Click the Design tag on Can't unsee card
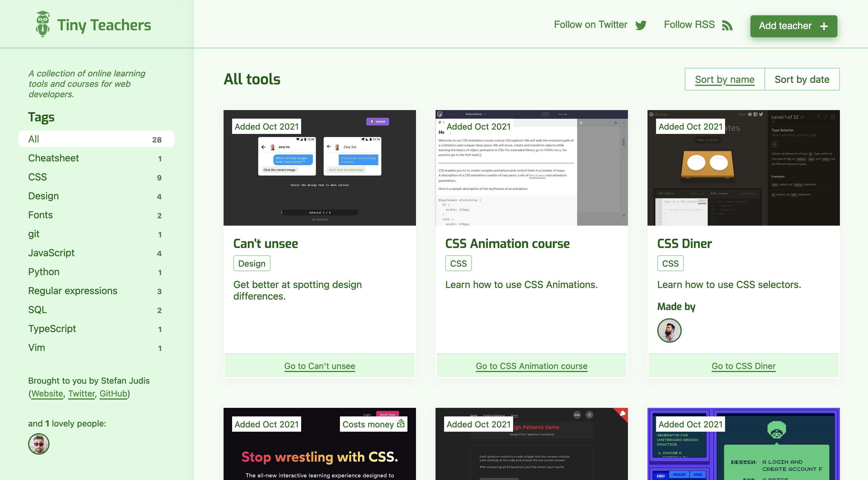 pos(252,263)
